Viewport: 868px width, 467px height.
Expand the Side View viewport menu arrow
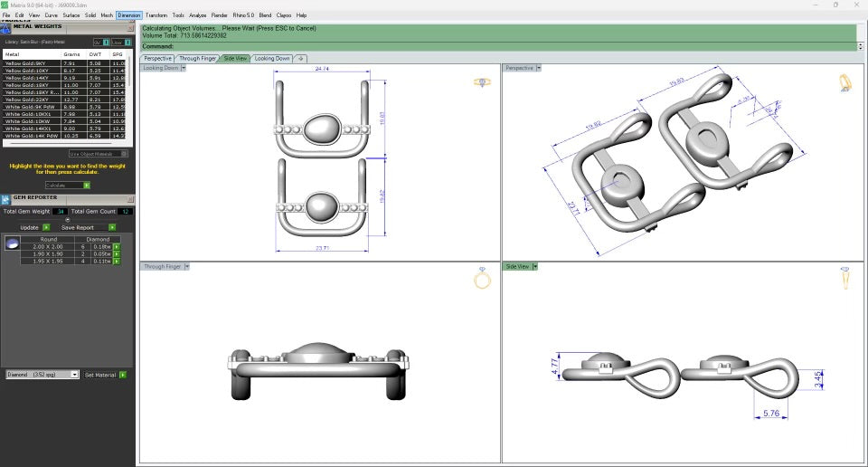[534, 266]
